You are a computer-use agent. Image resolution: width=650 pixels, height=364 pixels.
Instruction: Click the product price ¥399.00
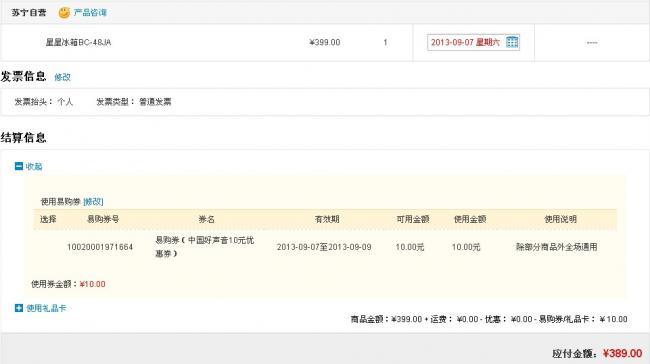[325, 42]
